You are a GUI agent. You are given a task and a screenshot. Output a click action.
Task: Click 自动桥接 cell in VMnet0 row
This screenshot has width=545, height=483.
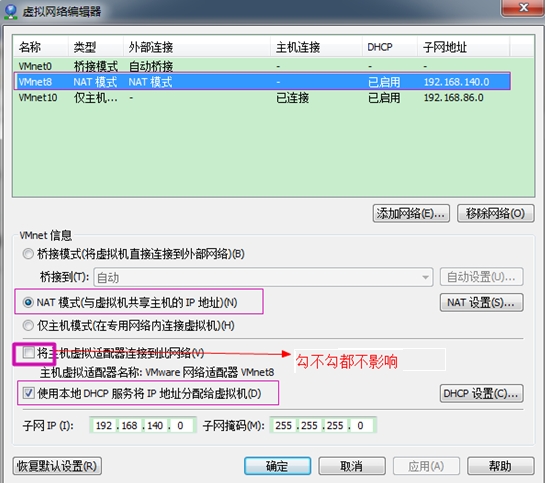(151, 66)
